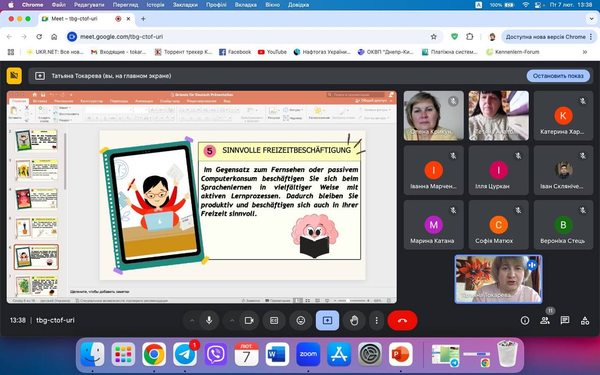Select Катерина participant tile
The height and width of the screenshot is (375, 600).
(563, 116)
